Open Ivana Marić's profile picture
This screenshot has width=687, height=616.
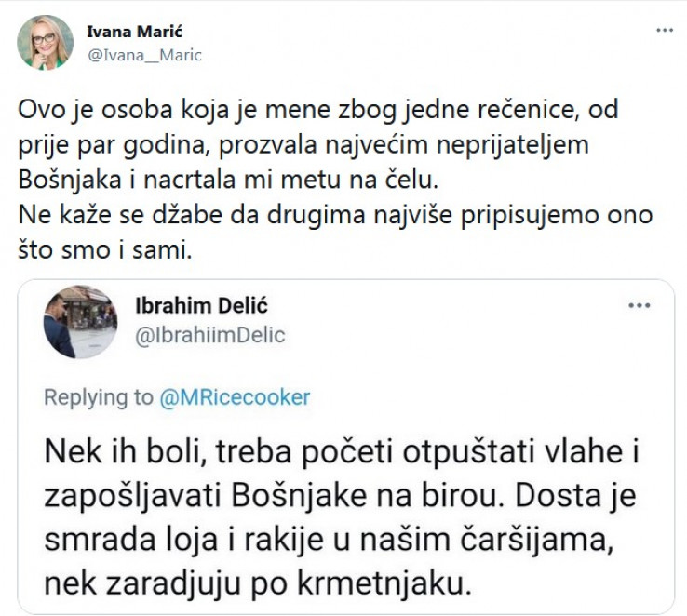pos(45,43)
